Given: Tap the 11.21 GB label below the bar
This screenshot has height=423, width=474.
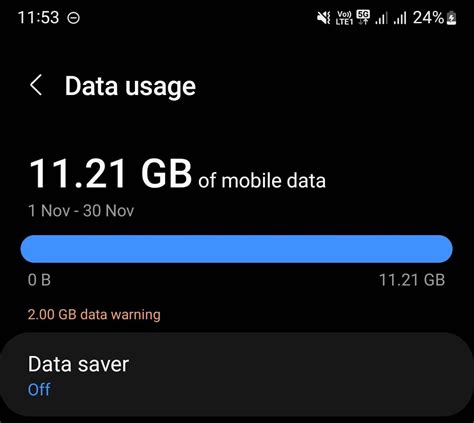Looking at the screenshot, I should coord(412,280).
